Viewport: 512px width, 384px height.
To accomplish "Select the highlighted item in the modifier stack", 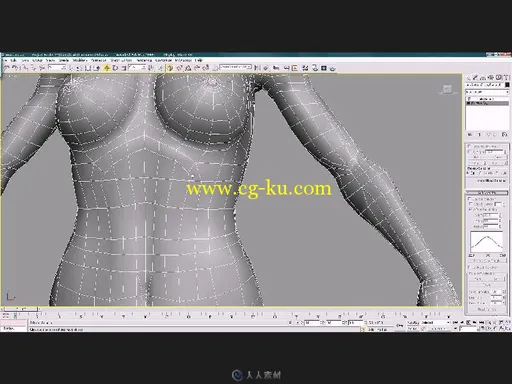I will pyautogui.click(x=487, y=103).
